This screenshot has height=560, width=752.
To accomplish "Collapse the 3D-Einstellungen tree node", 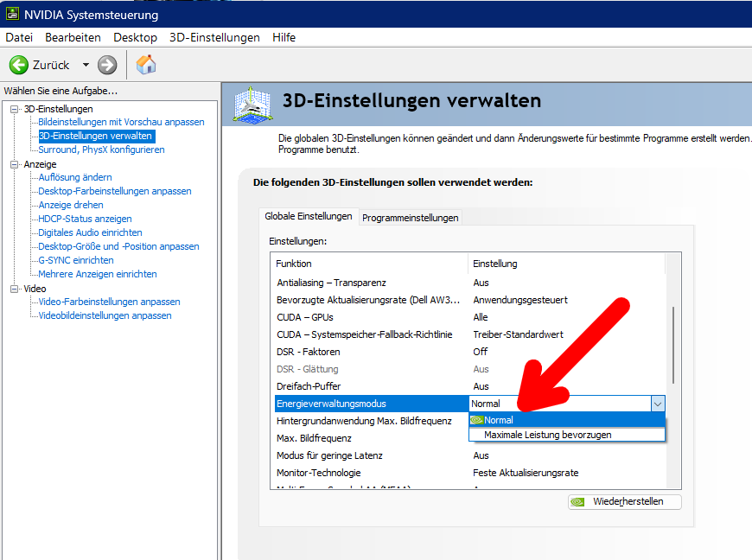I will (14, 109).
